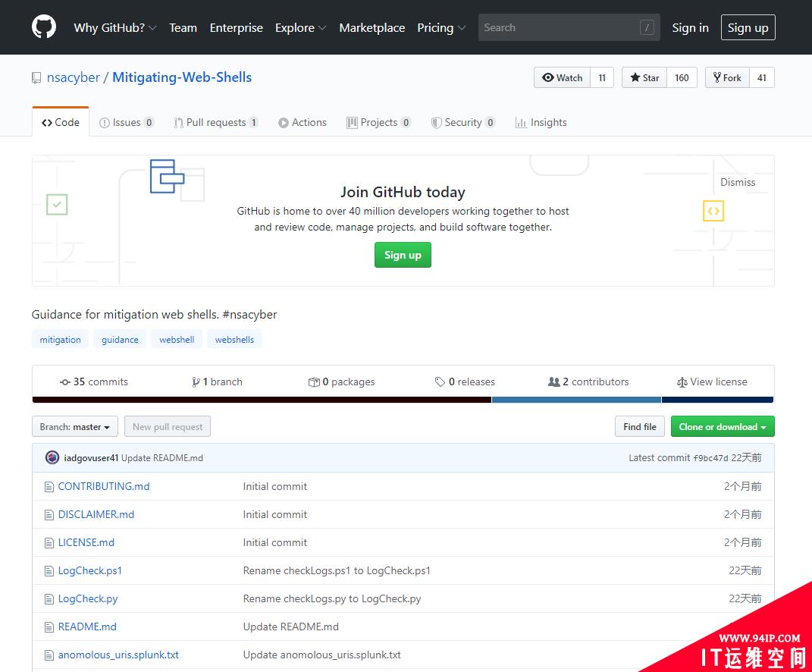The height and width of the screenshot is (672, 812).
Task: Star the Mitigating-Web-Shells repository
Action: [644, 77]
